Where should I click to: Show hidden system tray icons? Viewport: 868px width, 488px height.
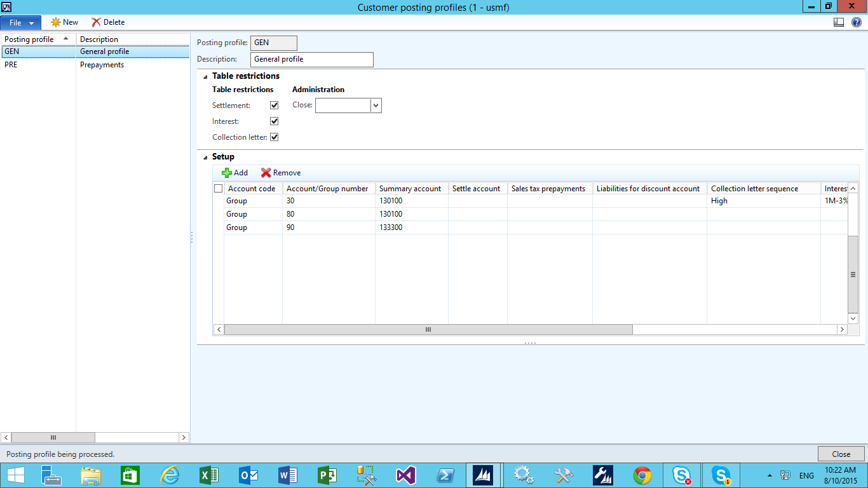pos(770,475)
